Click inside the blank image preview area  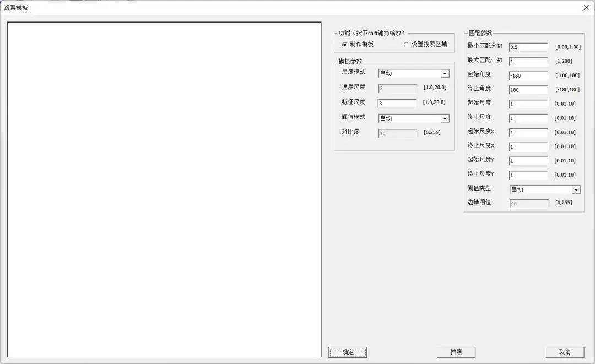click(164, 189)
